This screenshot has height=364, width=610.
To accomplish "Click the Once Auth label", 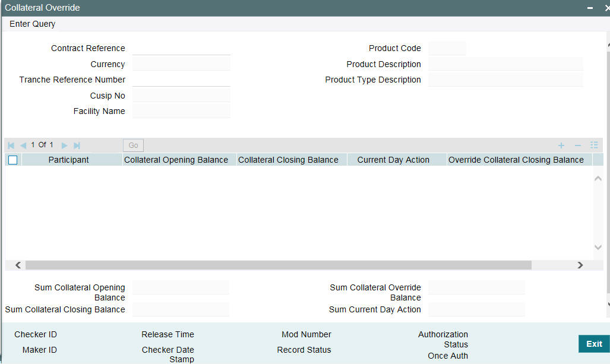I will point(448,356).
